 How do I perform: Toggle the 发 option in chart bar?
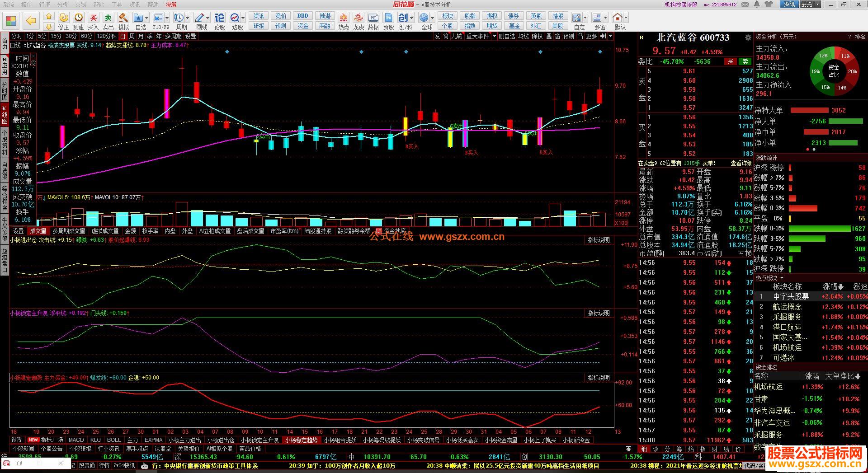[x=437, y=36]
